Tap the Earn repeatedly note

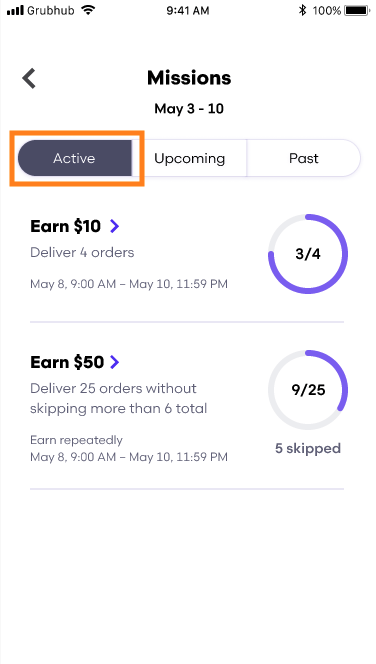pyautogui.click(x=76, y=440)
